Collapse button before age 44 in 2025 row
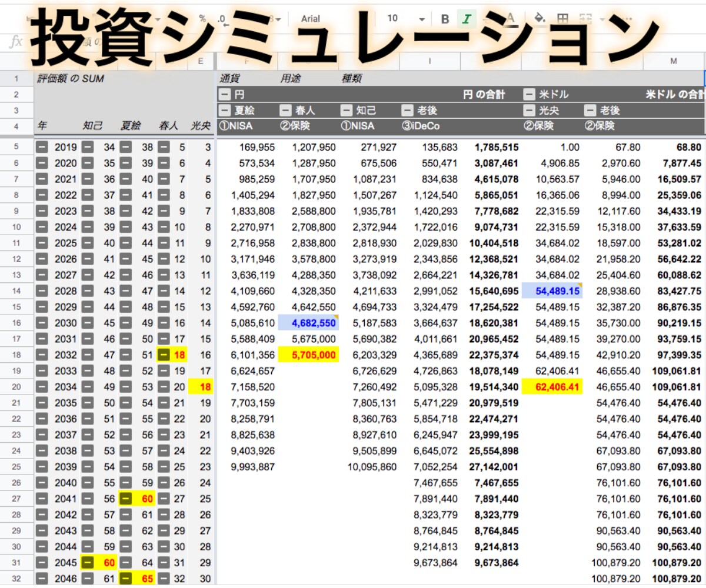The image size is (706, 588). [x=126, y=243]
